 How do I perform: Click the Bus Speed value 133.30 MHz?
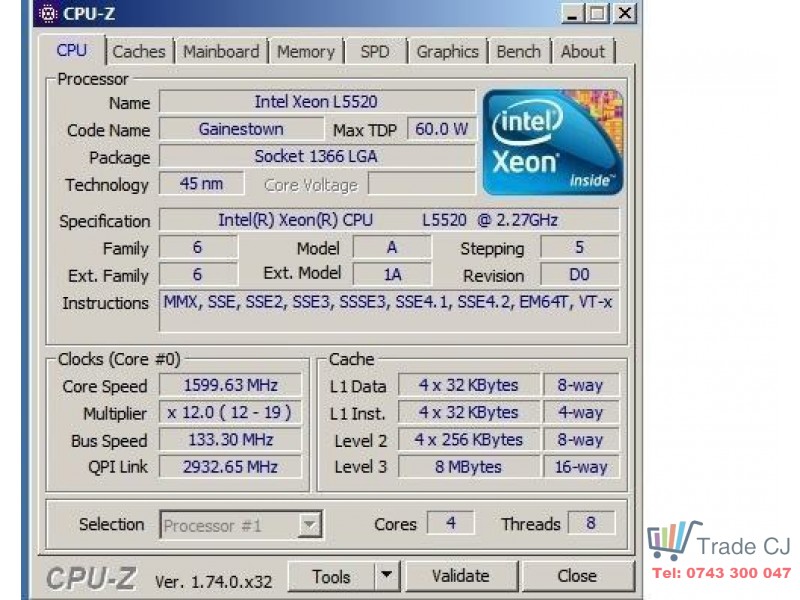(230, 440)
